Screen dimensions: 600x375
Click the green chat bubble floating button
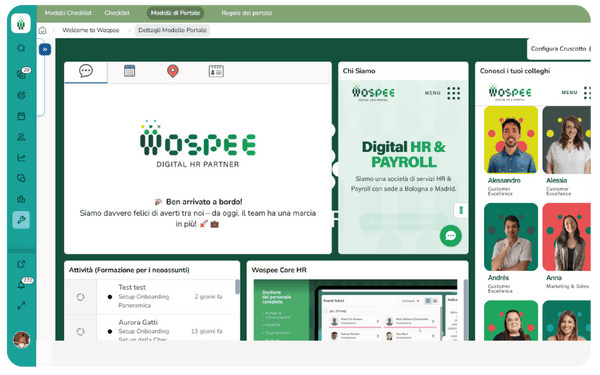coord(450,236)
